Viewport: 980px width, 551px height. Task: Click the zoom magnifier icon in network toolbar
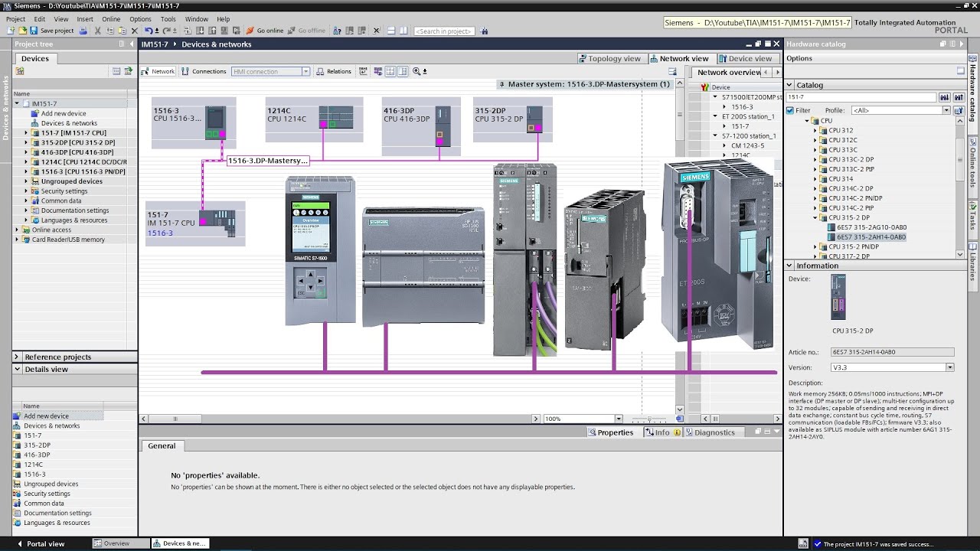pos(417,71)
